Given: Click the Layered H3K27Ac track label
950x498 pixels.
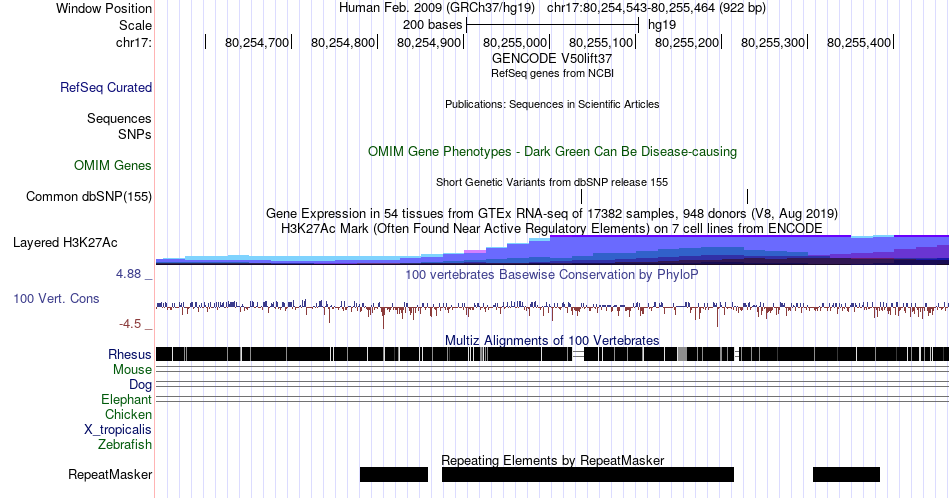Looking at the screenshot, I should 65,242.
